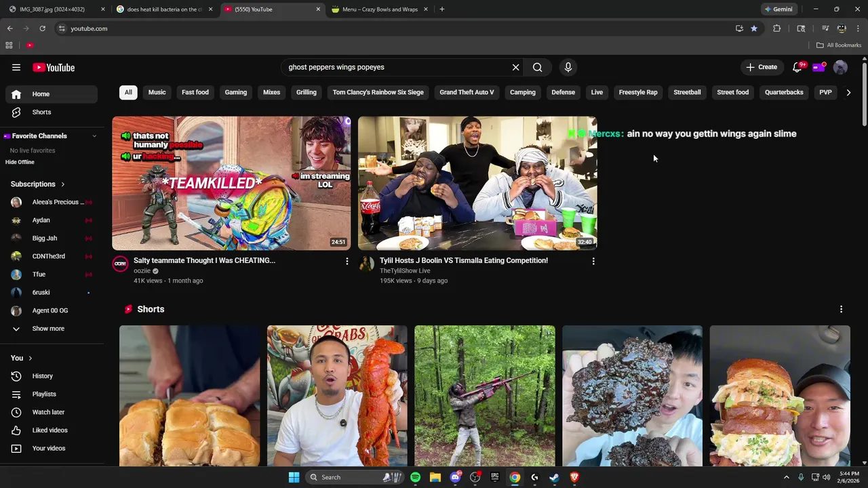Open Tylil Hosts J Boolin VS Tismalla title
This screenshot has height=488, width=868.
tap(464, 260)
